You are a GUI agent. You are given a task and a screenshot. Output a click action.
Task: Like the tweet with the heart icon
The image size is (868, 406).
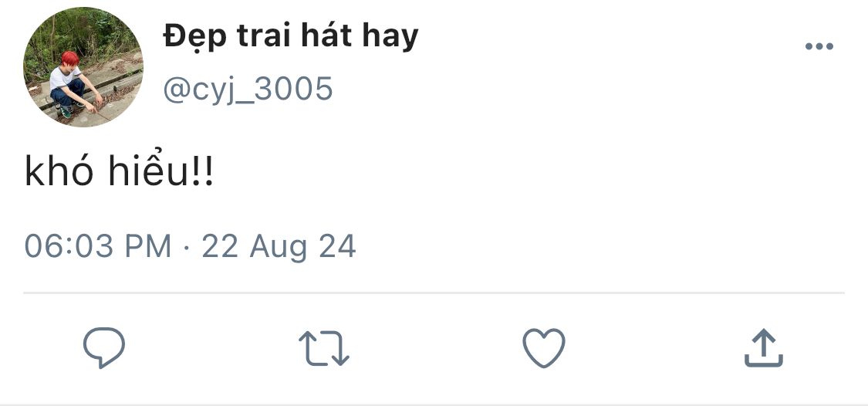pos(544,348)
